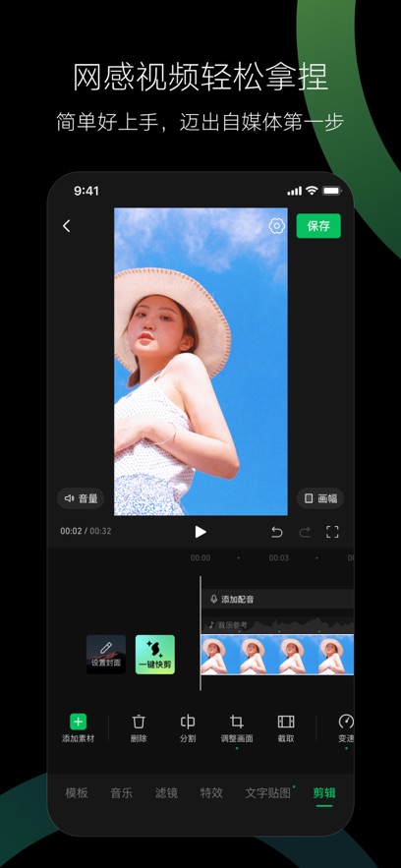Select the video clip in timeline
The image size is (401, 868).
point(277,655)
